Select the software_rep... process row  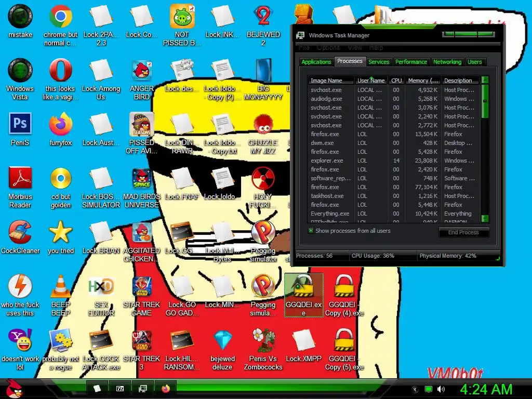pos(394,178)
